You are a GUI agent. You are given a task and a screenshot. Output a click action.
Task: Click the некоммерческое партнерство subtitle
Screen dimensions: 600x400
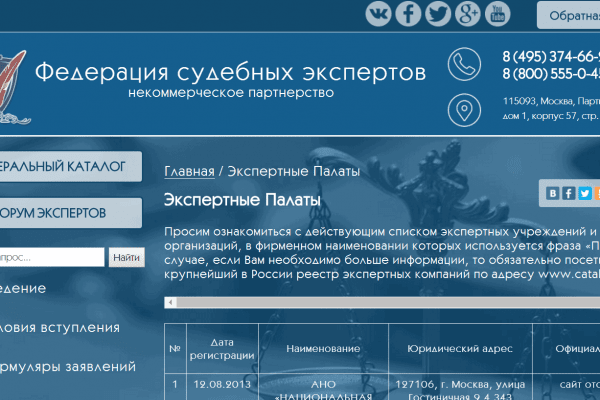(231, 93)
